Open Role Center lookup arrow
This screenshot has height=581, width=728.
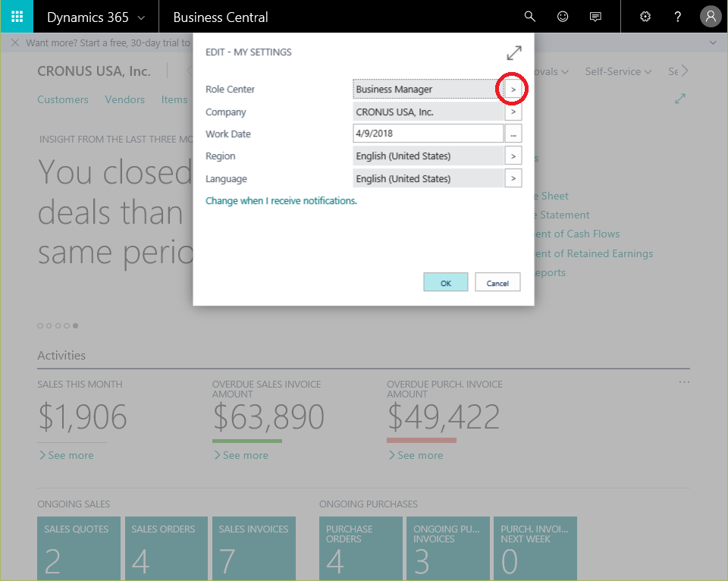(513, 90)
